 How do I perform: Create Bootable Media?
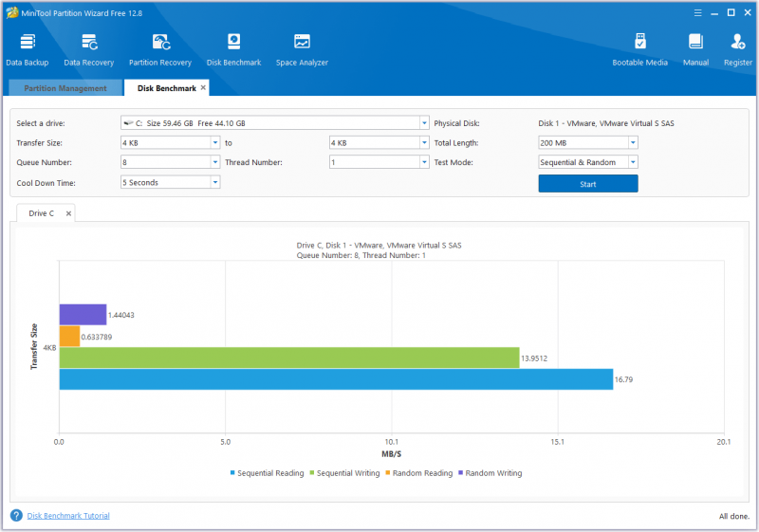tap(639, 50)
